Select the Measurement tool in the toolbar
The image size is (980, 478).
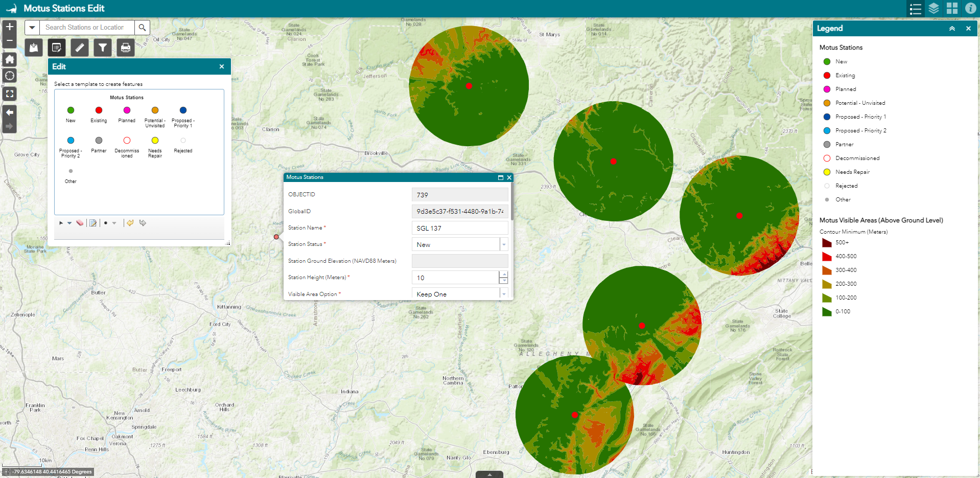[79, 48]
